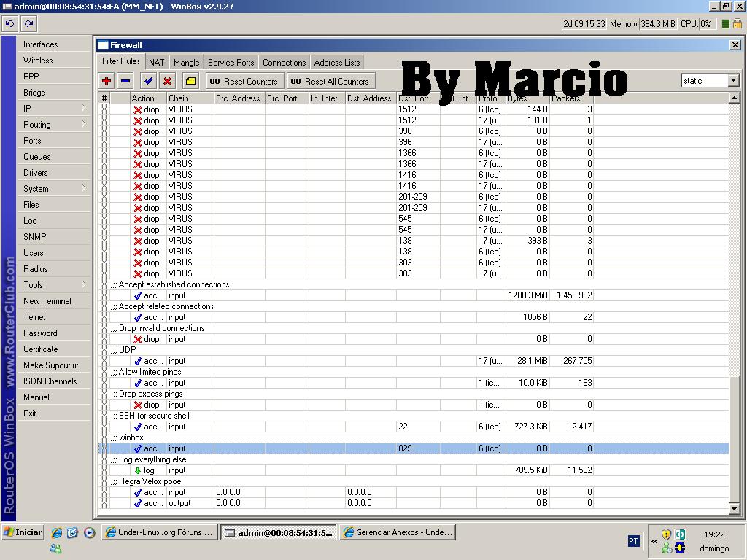Click the green status square near CPU
This screenshot has width=747, height=560.
(726, 24)
